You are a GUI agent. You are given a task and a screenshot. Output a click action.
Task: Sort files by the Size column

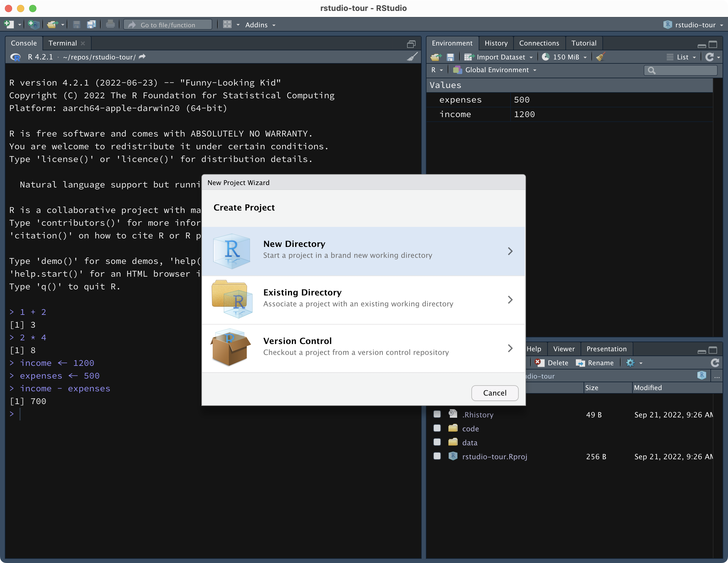(607, 388)
